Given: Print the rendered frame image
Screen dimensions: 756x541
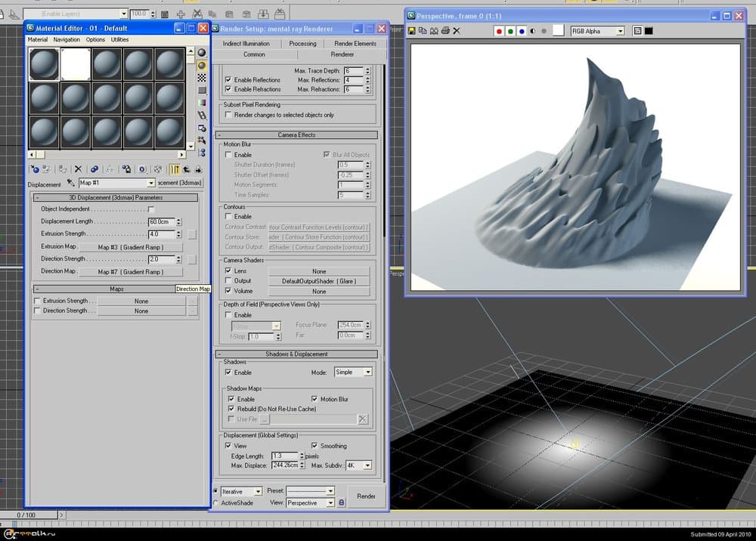Looking at the screenshot, I should point(446,30).
